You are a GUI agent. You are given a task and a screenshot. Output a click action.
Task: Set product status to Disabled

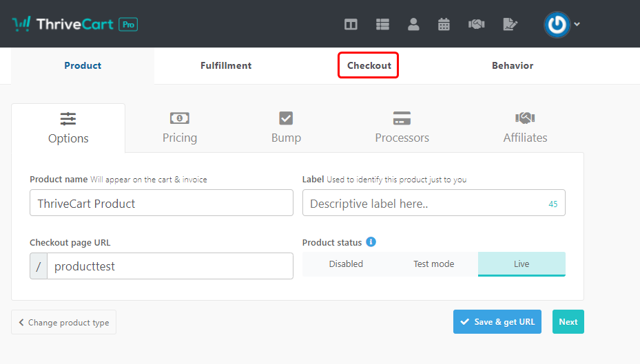pos(346,264)
